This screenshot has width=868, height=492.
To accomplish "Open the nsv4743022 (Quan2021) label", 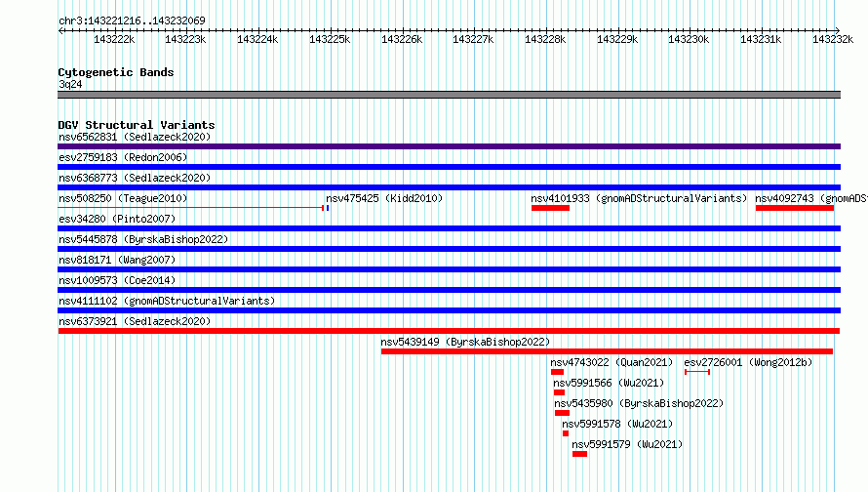I will tap(612, 362).
